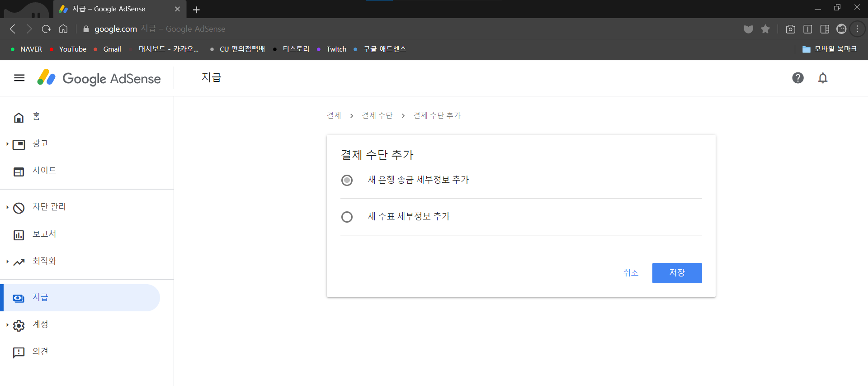Open the 지급 menu item
Screen dimensions: 868x386
click(80, 298)
